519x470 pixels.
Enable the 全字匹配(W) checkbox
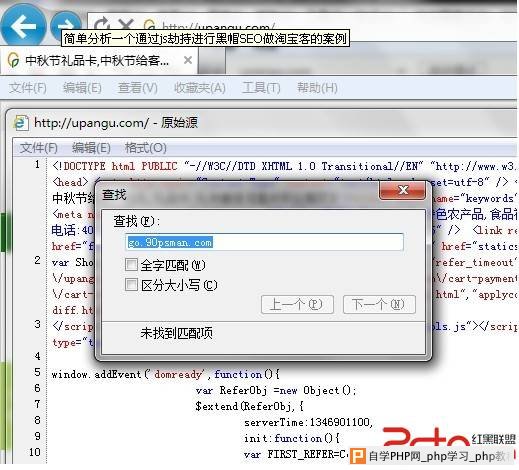(x=131, y=265)
